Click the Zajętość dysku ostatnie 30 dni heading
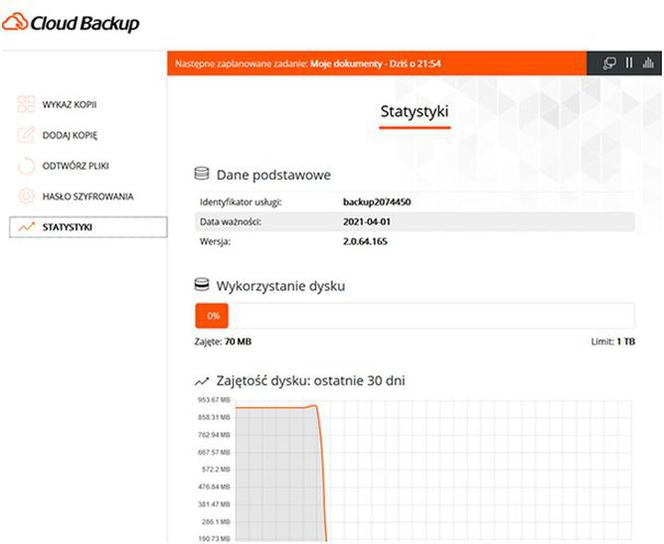The image size is (664, 544). click(311, 381)
